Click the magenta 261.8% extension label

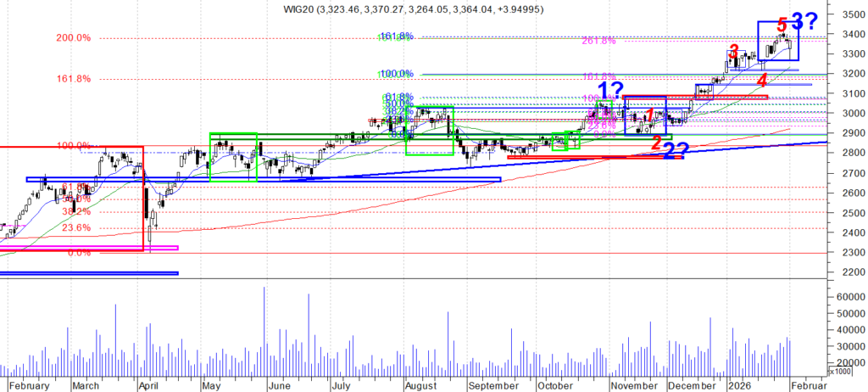tap(604, 41)
